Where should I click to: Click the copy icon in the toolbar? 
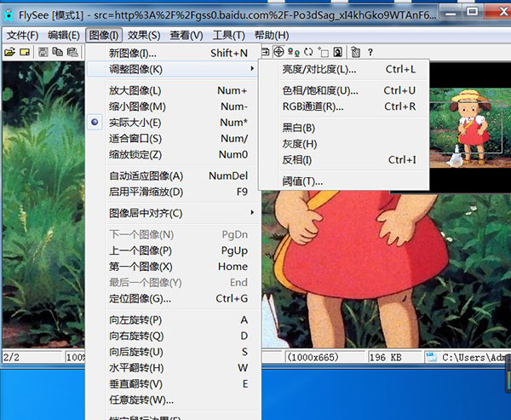tap(58, 53)
